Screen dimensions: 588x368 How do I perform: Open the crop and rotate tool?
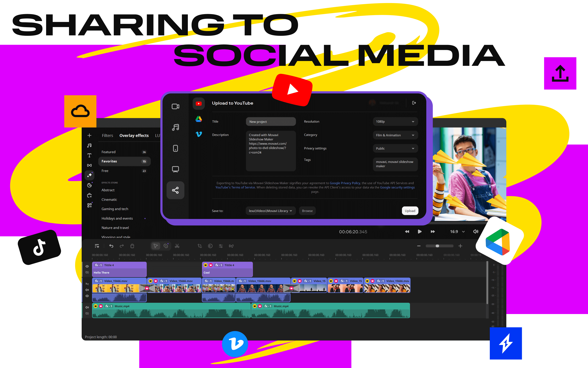(x=200, y=246)
